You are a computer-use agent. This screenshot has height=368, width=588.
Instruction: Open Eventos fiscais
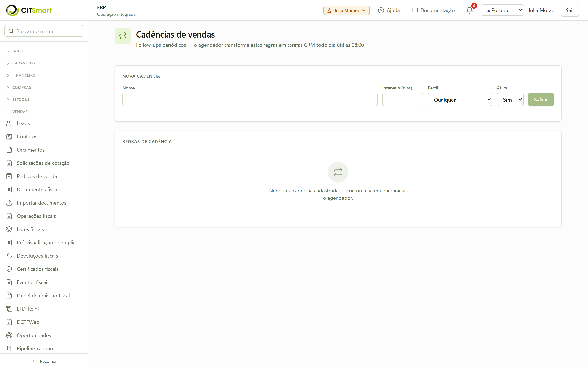click(x=44, y=282)
